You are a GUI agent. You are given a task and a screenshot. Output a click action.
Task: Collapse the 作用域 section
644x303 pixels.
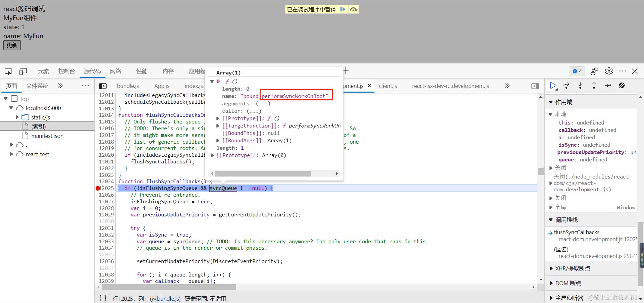point(550,102)
